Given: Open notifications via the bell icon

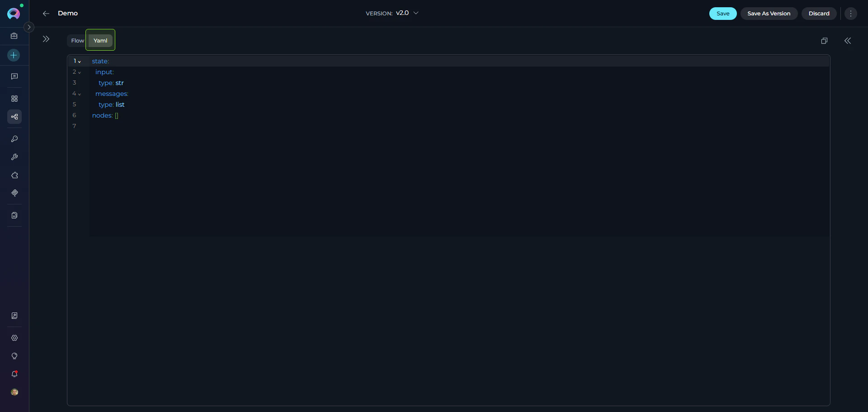Looking at the screenshot, I should [x=14, y=374].
